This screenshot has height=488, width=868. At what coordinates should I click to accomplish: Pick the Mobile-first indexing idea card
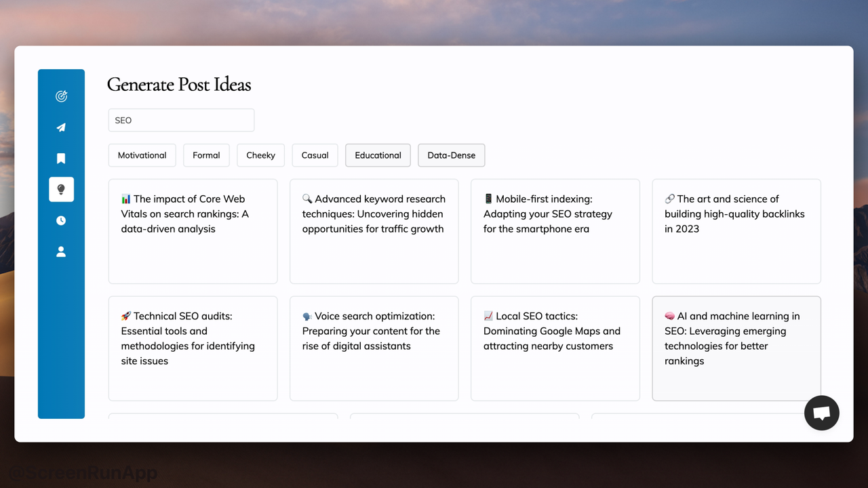click(x=555, y=231)
